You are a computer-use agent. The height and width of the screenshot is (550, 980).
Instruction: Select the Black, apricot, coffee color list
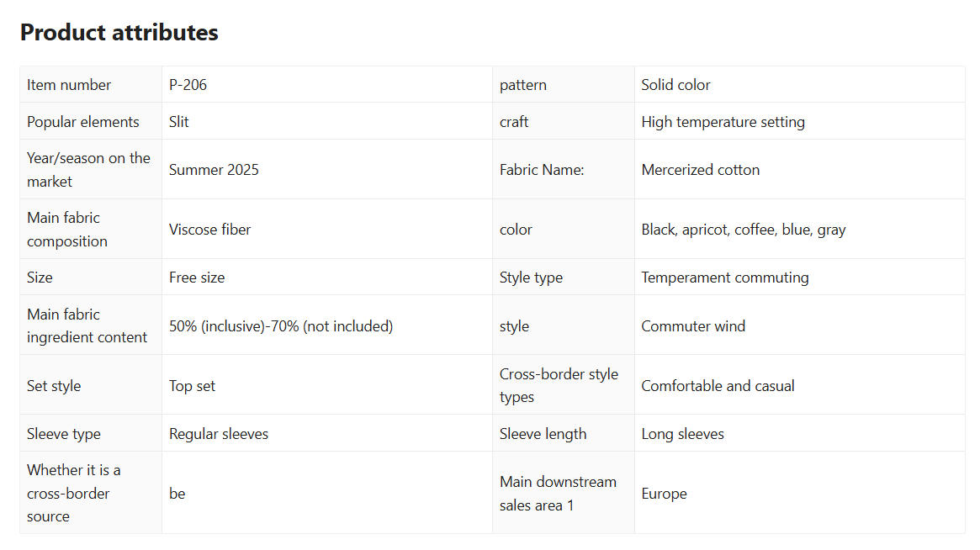click(743, 230)
